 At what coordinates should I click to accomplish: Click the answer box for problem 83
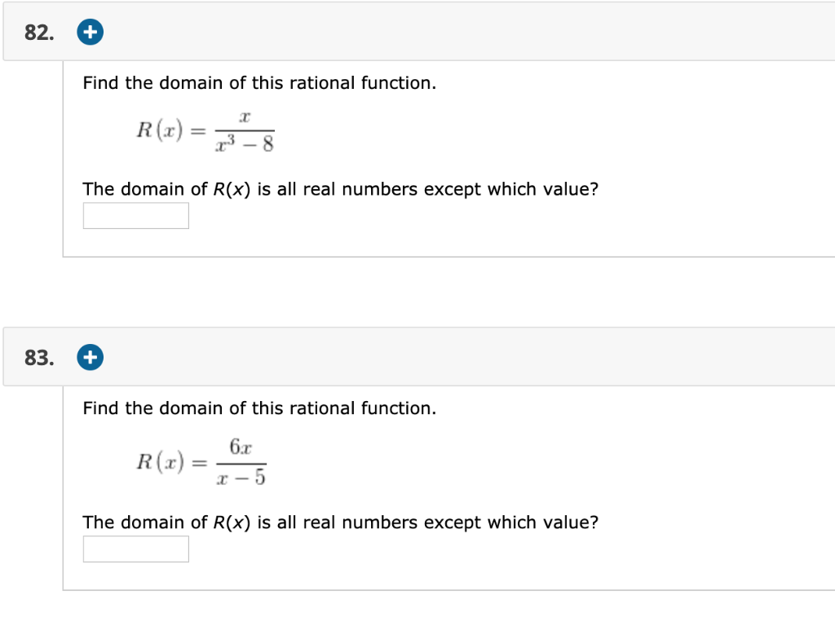coord(135,548)
